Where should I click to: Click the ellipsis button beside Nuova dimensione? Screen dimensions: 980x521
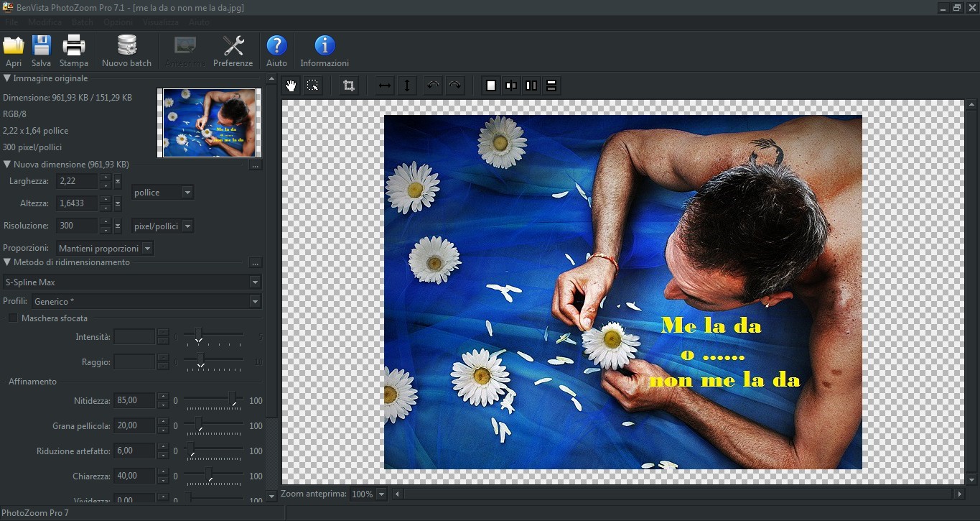click(255, 165)
